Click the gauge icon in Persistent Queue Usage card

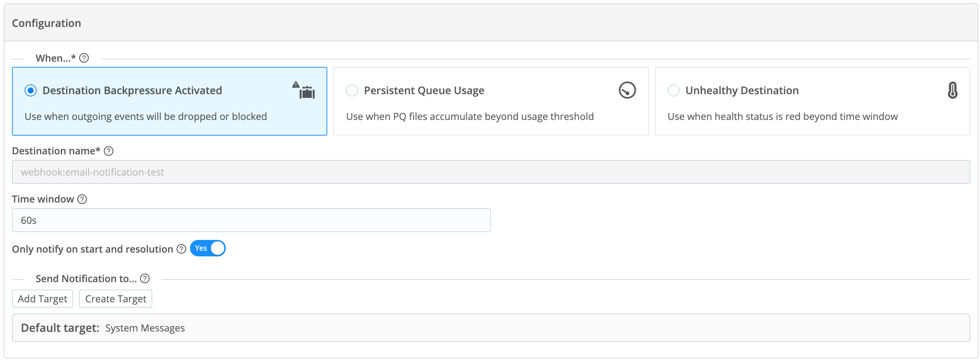click(x=627, y=91)
